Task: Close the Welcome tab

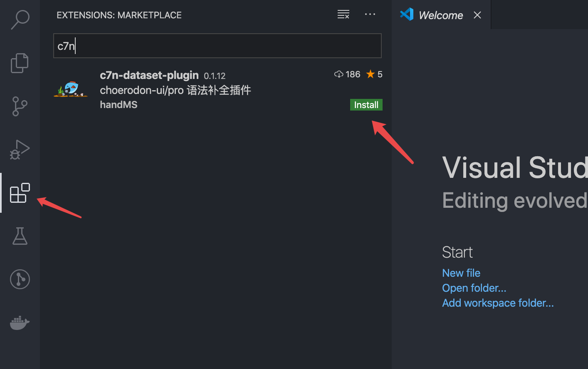Action: [x=477, y=15]
